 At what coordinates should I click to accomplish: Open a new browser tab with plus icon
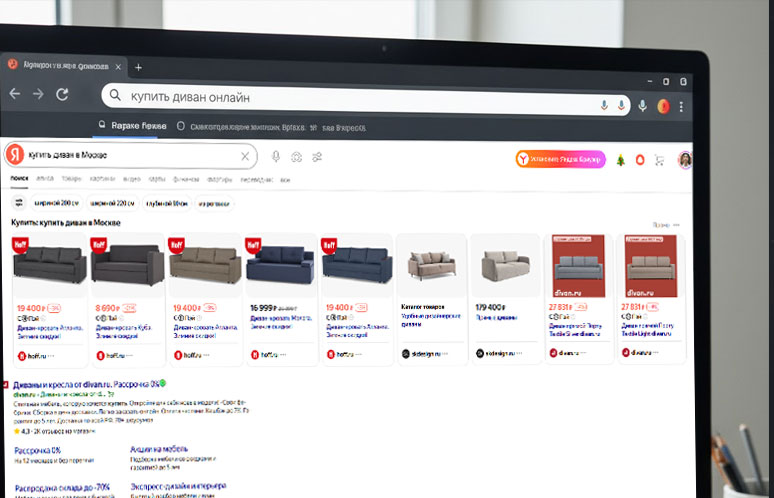[138, 67]
